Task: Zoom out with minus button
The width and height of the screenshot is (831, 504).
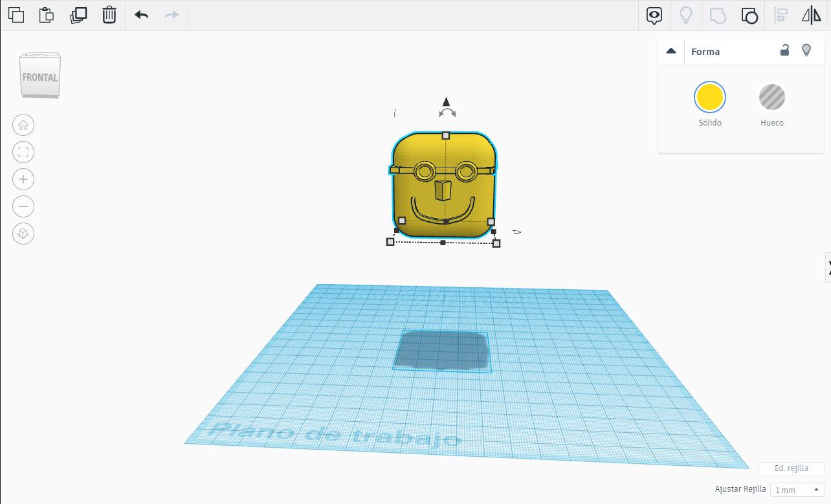Action: click(x=23, y=206)
